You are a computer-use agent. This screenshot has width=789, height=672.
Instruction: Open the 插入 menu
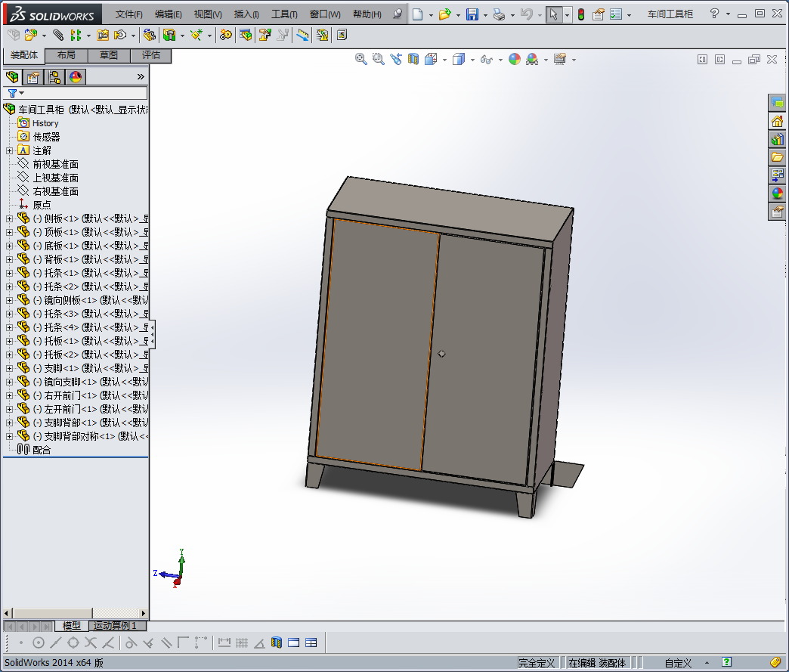coord(246,14)
